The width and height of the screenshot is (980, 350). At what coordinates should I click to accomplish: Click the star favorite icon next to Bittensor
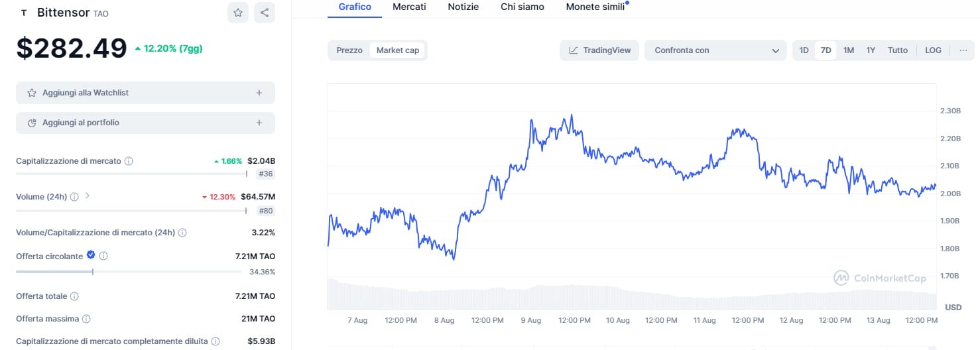pyautogui.click(x=237, y=13)
